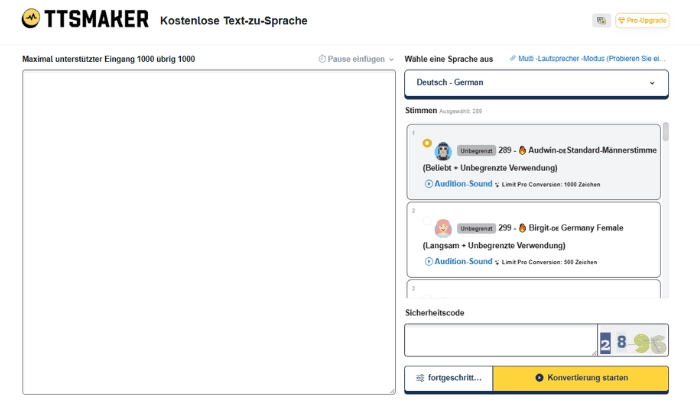700x400 pixels.
Task: Start conversion with Konvertierung starten button
Action: (580, 378)
